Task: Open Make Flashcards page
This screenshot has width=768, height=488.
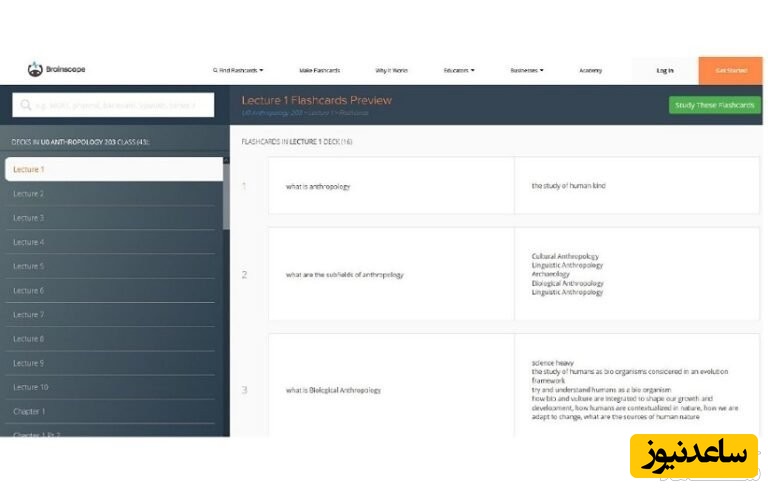Action: (x=319, y=70)
